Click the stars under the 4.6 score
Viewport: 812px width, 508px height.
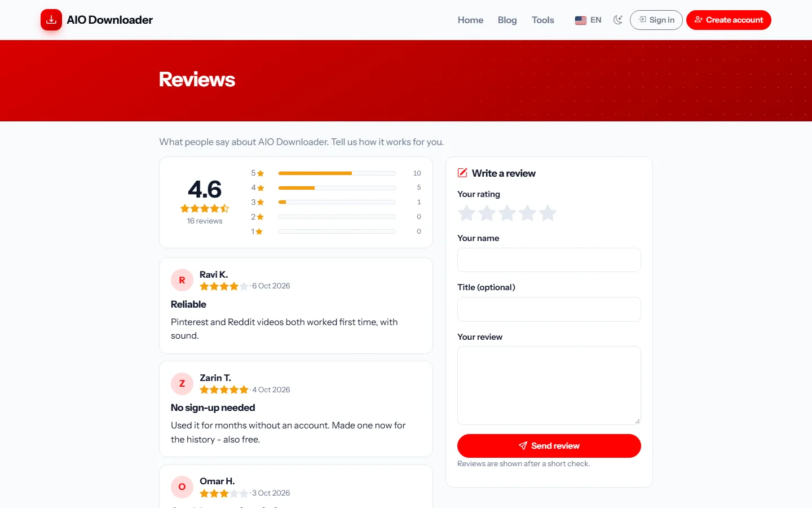(205, 208)
